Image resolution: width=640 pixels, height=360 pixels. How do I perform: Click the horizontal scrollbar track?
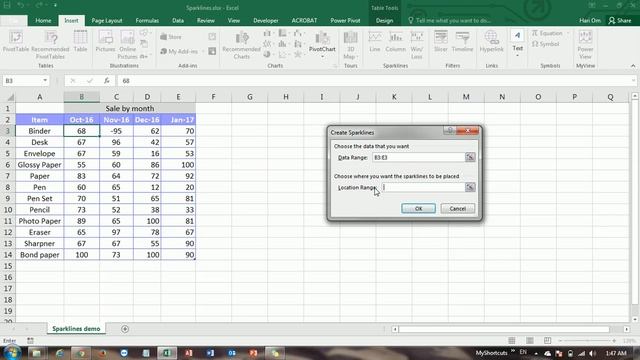point(504,329)
